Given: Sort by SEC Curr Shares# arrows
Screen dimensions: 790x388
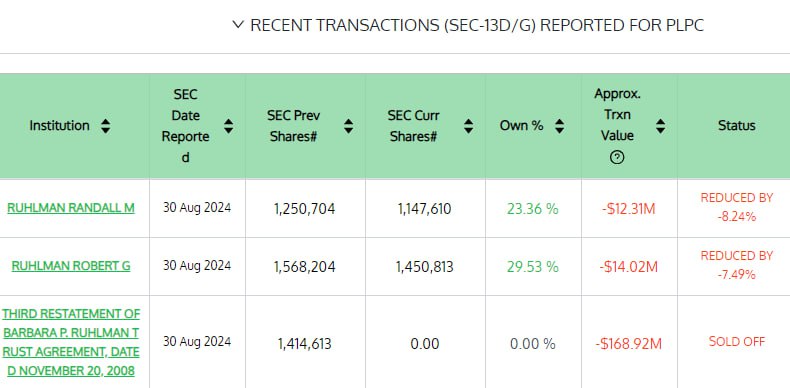Looking at the screenshot, I should click(468, 126).
